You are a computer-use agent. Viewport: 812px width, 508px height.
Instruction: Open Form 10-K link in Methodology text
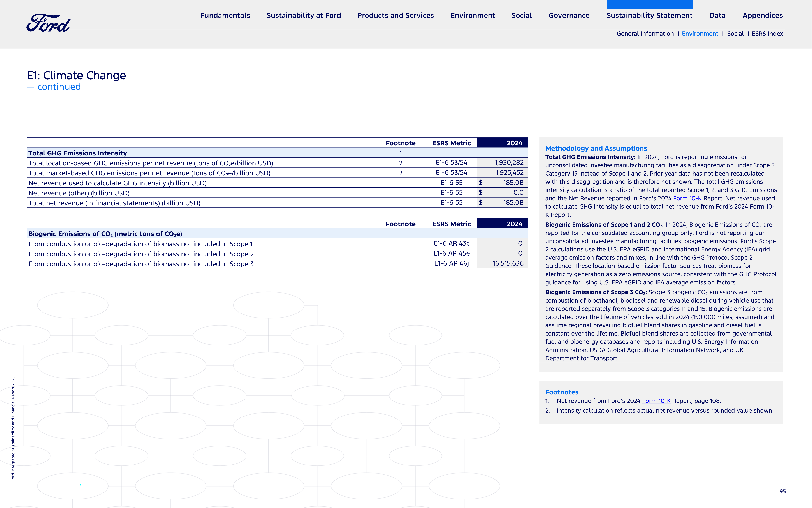pos(687,198)
